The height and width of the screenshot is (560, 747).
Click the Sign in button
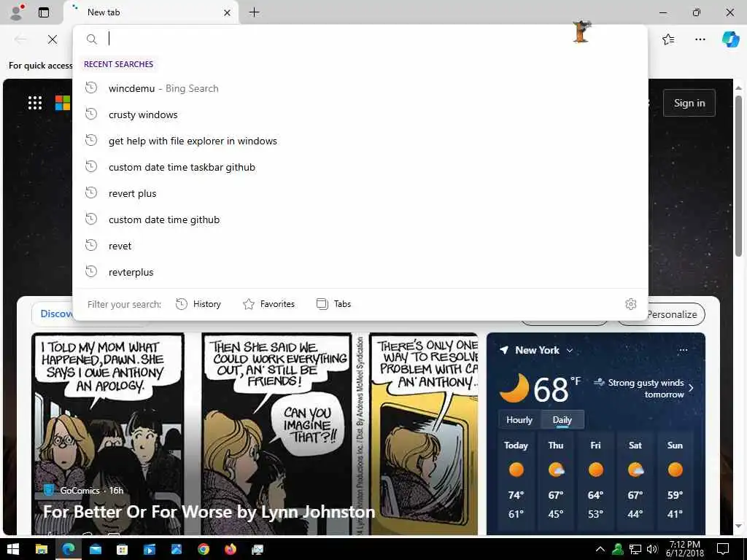(689, 103)
